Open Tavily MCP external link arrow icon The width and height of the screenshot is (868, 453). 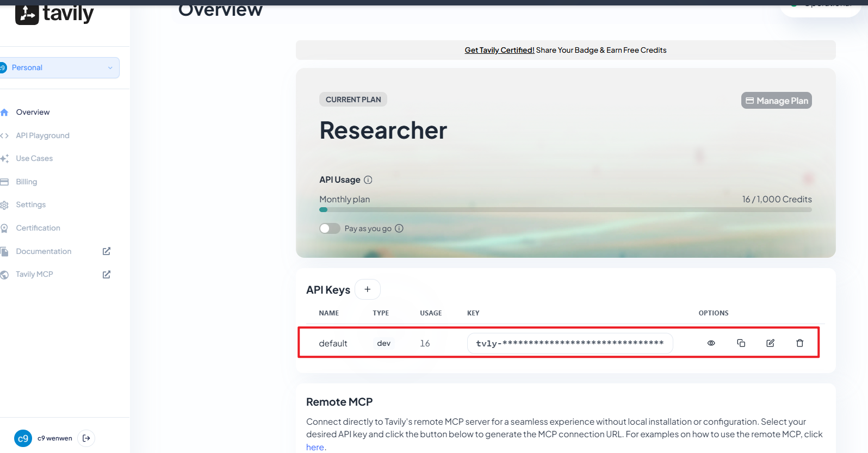point(107,275)
